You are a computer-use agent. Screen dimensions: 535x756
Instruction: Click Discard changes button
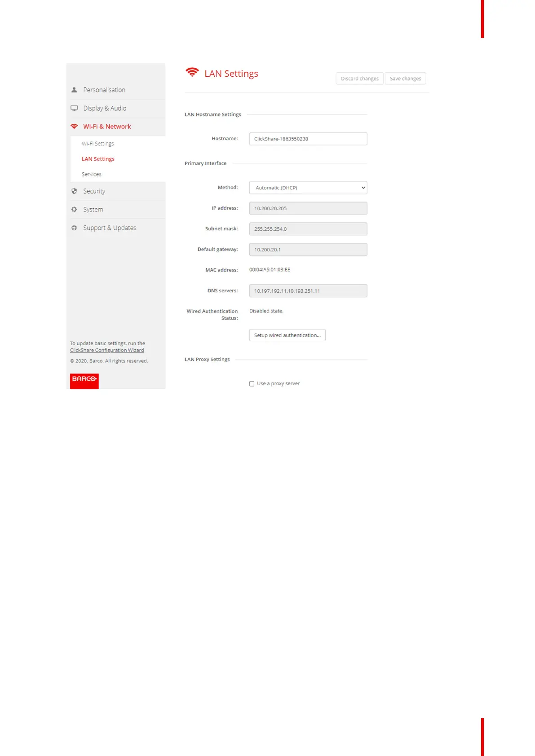360,79
